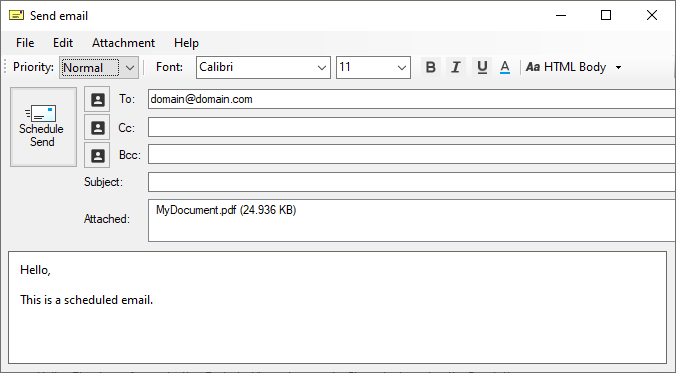The height and width of the screenshot is (373, 676).
Task: Click the Send email window icon
Action: pyautogui.click(x=16, y=16)
